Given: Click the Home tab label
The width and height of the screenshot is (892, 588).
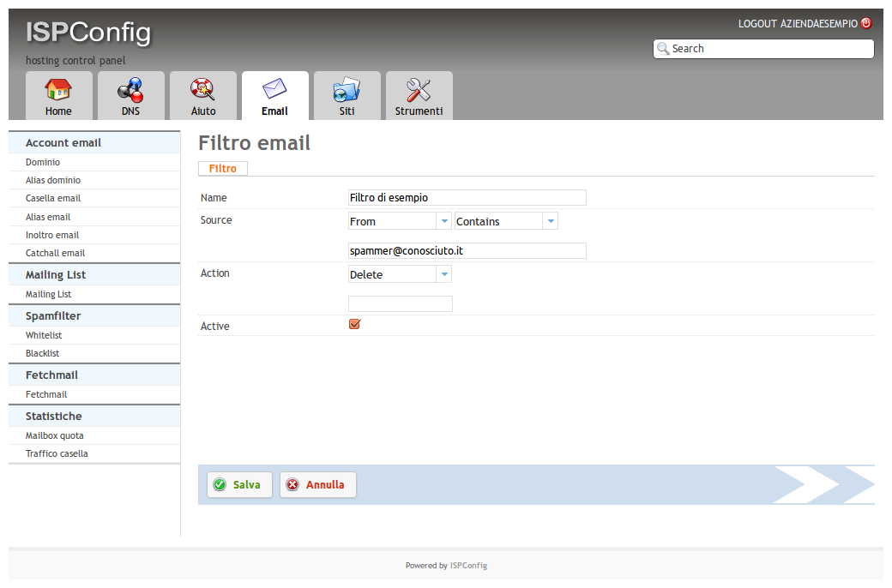Looking at the screenshot, I should click(58, 111).
